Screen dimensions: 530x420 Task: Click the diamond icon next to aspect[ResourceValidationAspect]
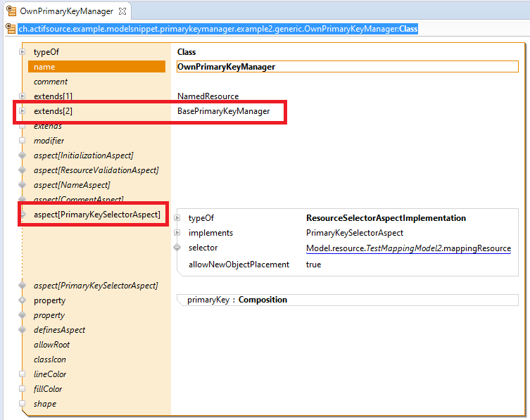pyautogui.click(x=23, y=170)
